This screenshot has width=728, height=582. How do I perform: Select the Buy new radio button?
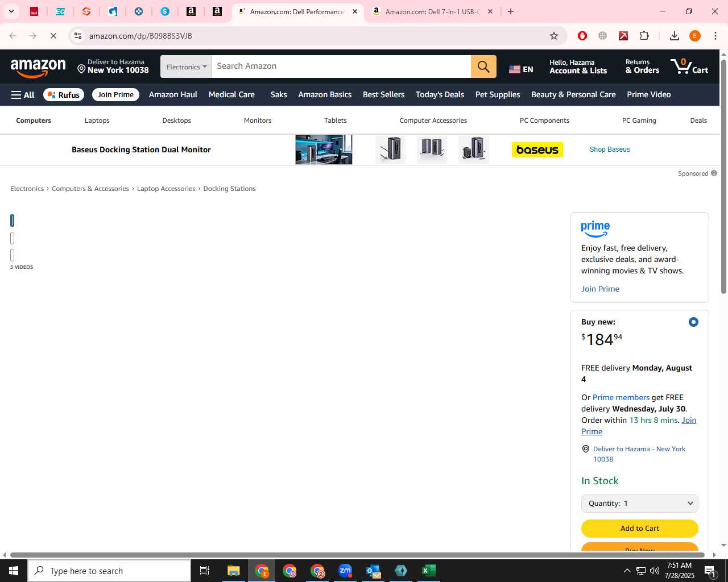pos(693,322)
